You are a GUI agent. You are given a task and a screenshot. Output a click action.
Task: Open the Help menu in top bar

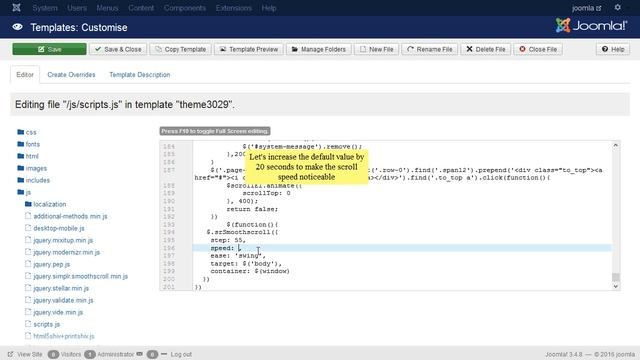point(269,8)
